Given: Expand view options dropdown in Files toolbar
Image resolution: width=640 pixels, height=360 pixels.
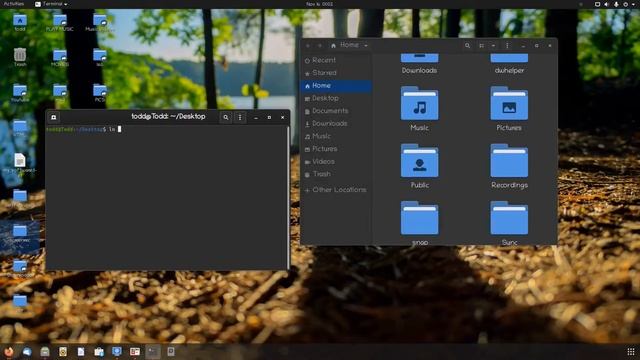Looking at the screenshot, I should [x=493, y=46].
